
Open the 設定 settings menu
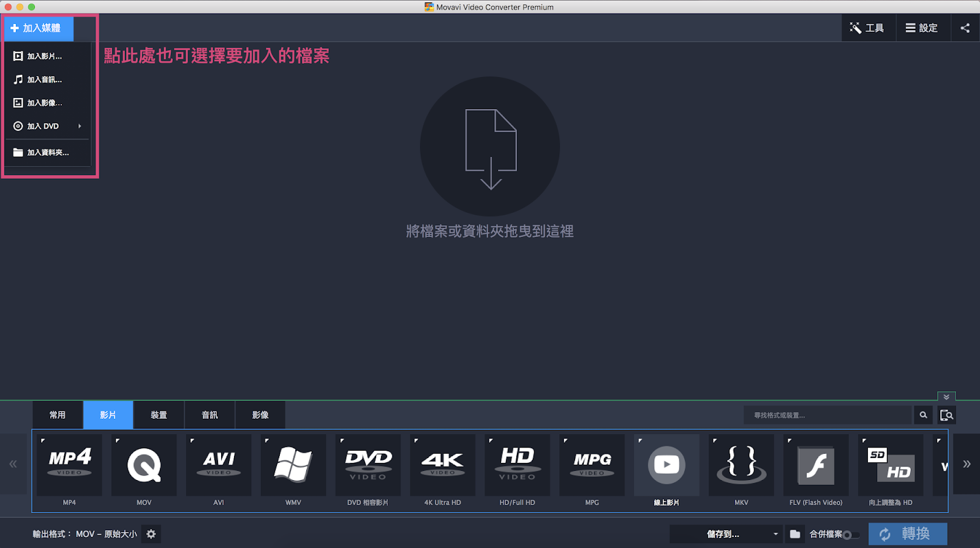click(x=922, y=28)
